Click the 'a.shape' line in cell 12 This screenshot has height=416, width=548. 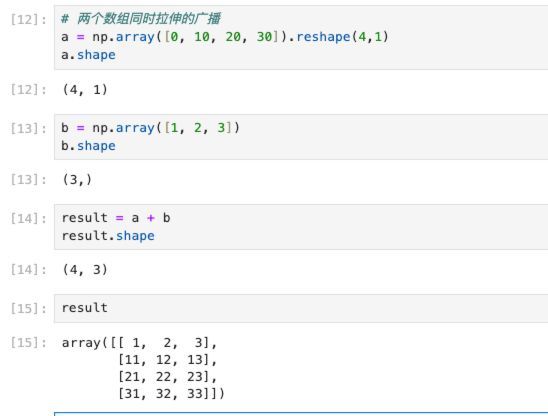pyautogui.click(x=88, y=55)
